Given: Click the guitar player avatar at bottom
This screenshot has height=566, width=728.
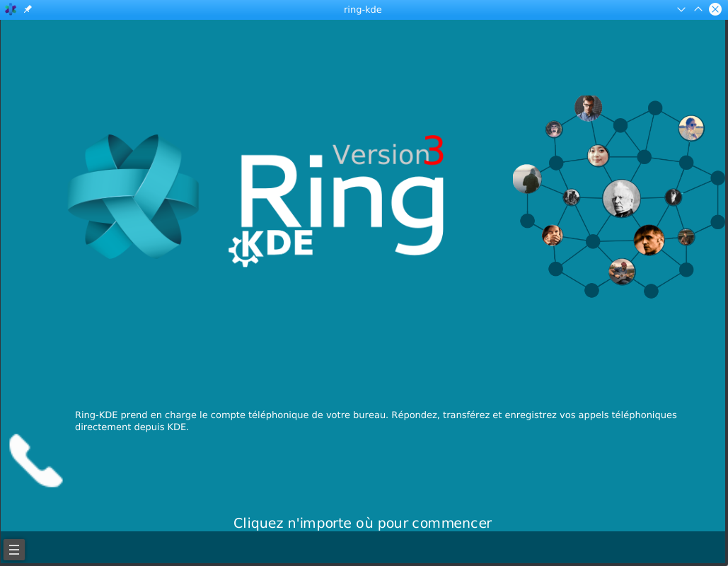Looking at the screenshot, I should (x=622, y=272).
